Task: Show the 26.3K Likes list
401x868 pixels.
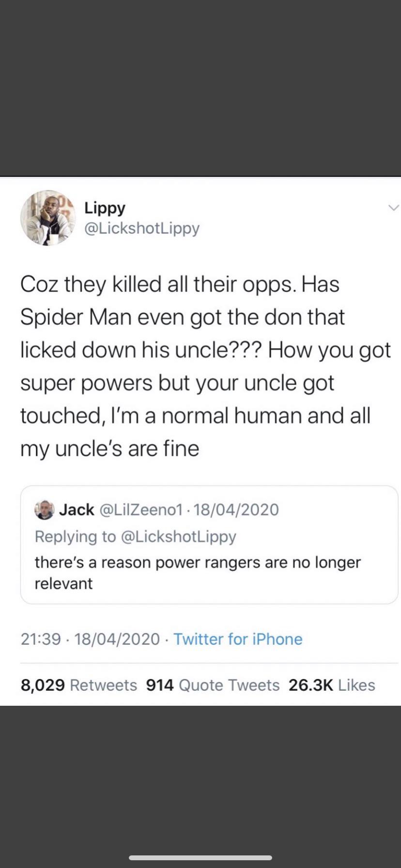Action: click(332, 685)
